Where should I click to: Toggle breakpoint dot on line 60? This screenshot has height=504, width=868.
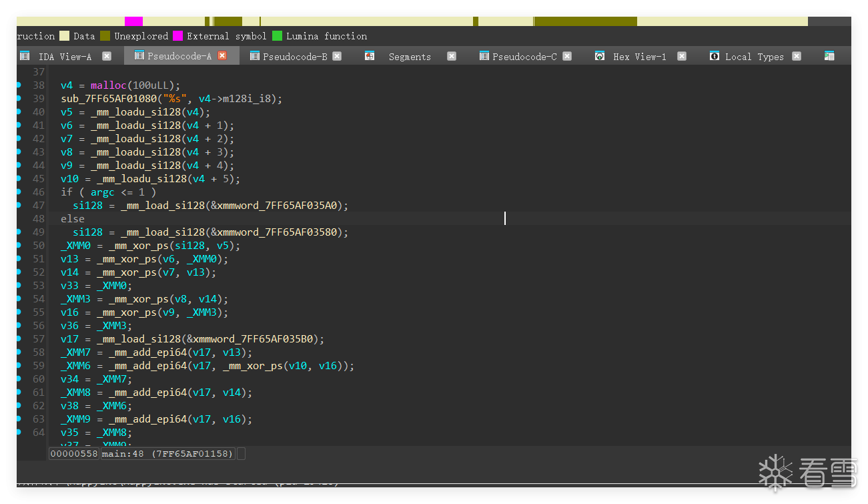19,379
